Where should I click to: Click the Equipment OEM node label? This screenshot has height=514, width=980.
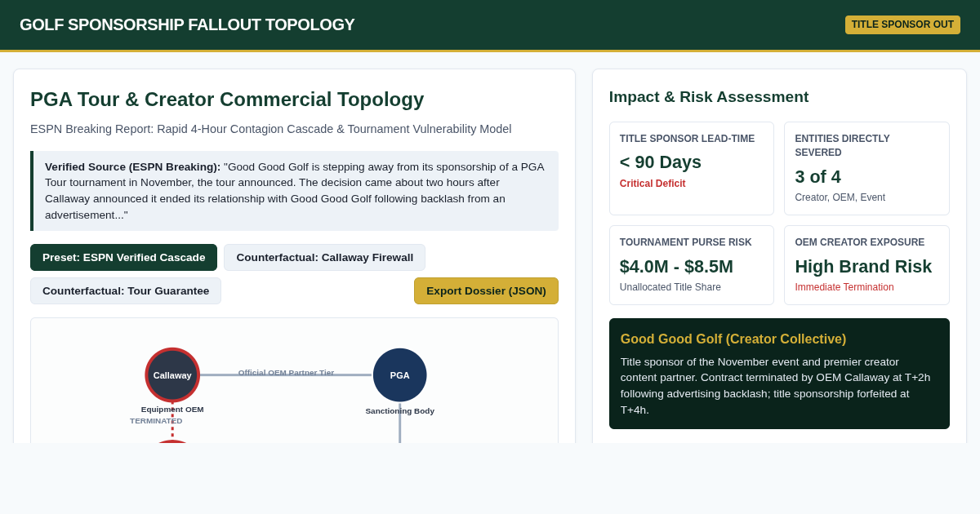[x=172, y=410]
